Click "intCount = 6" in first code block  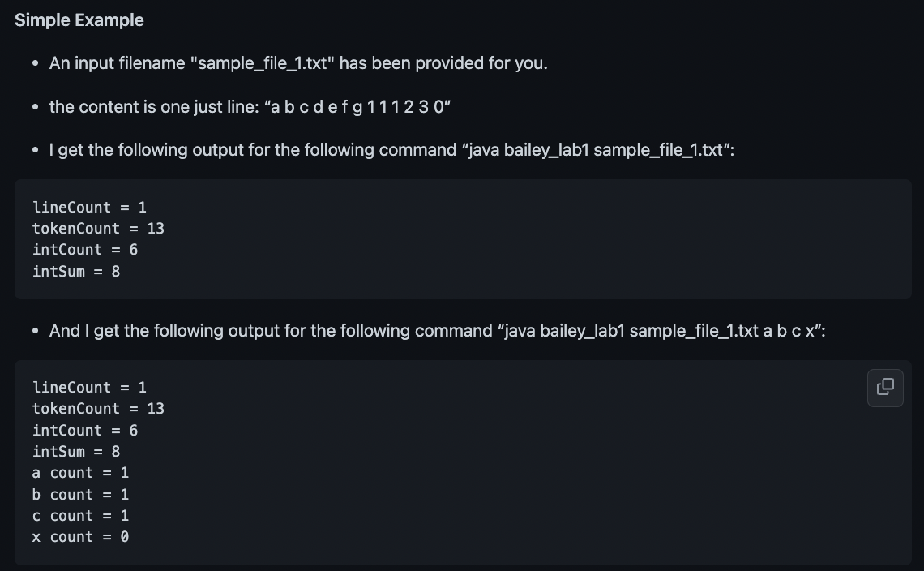pos(85,250)
